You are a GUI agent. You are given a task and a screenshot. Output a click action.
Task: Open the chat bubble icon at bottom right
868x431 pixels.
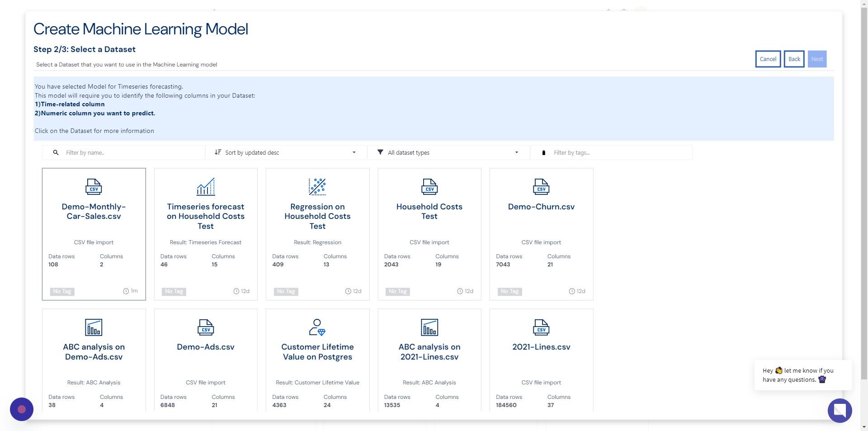click(840, 410)
